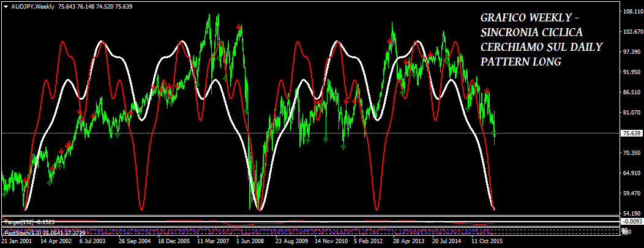Click the 14 Apr 2002 date label
The height and width of the screenshot is (248, 644).
click(x=57, y=242)
